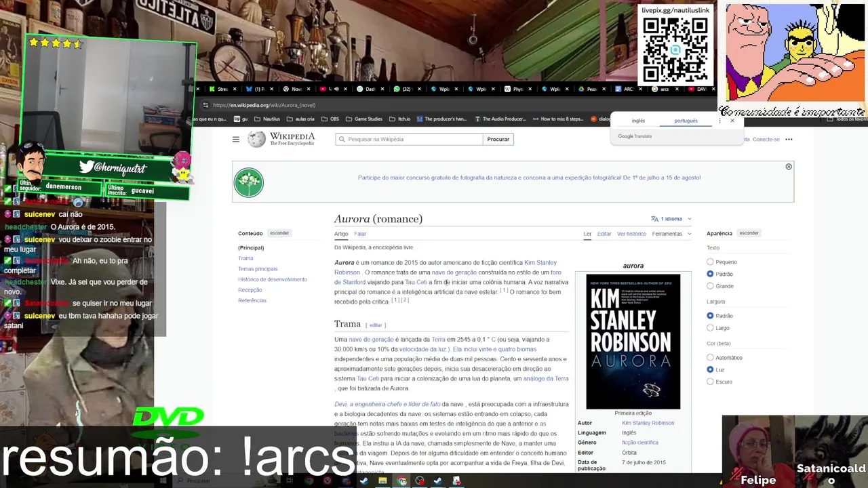Image resolution: width=868 pixels, height=488 pixels.
Task: Launch the Vivaldi browser from the taskbar
Action: point(328,481)
